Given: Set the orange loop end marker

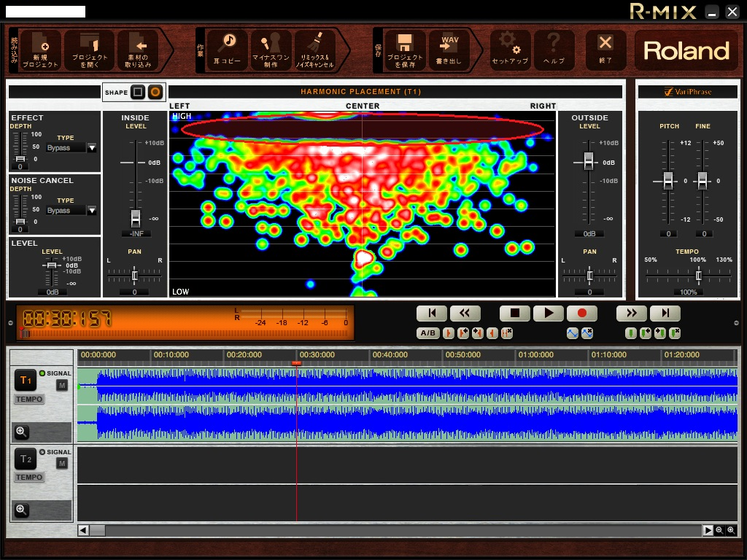Looking at the screenshot, I should (492, 332).
